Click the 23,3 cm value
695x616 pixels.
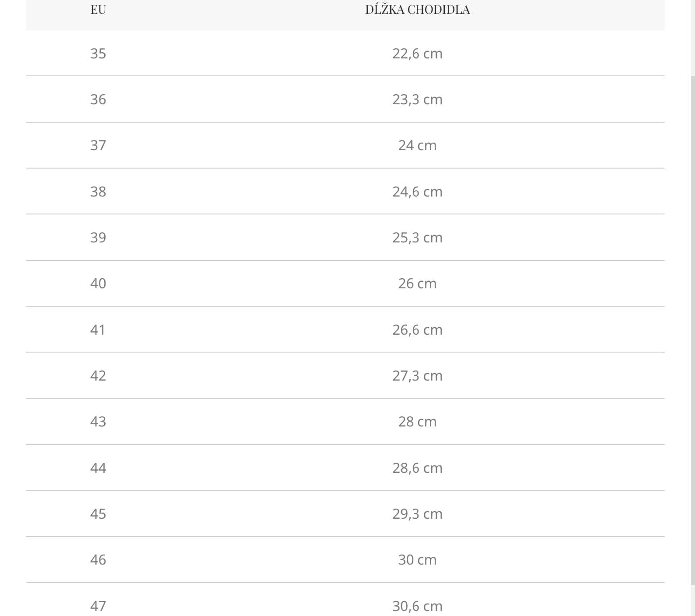417,99
